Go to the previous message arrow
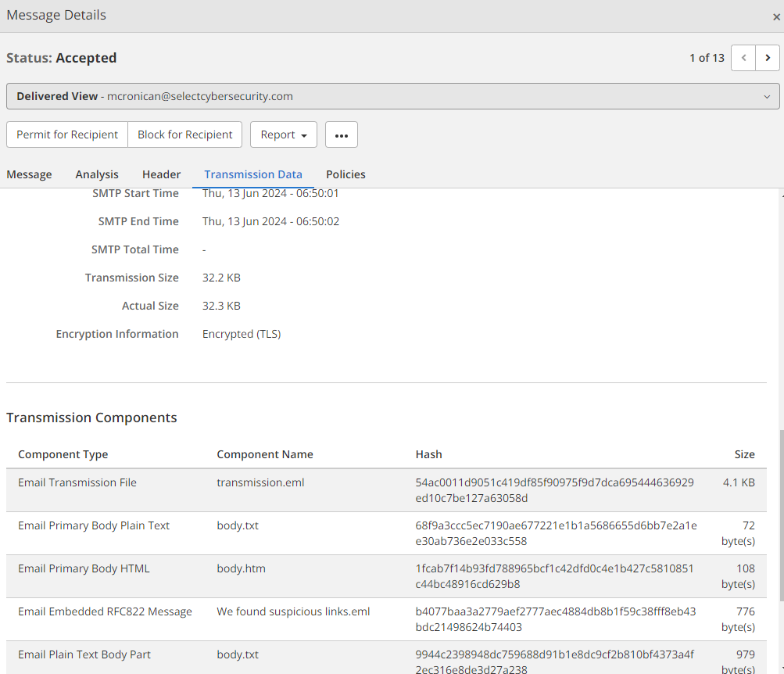The image size is (784, 674). (x=743, y=58)
